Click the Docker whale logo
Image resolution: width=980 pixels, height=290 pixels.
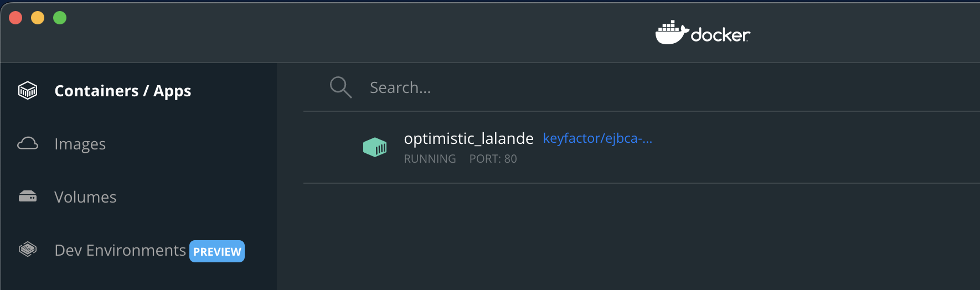click(672, 33)
